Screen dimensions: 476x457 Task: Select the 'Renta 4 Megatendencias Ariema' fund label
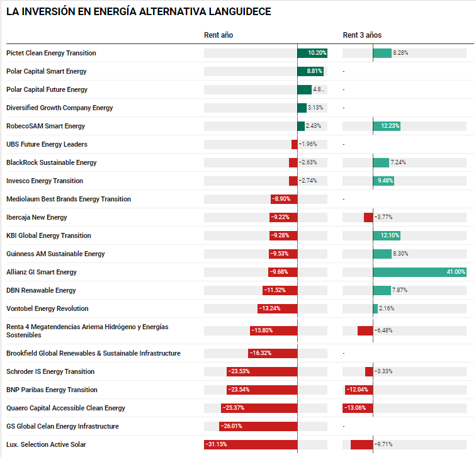pyautogui.click(x=88, y=330)
